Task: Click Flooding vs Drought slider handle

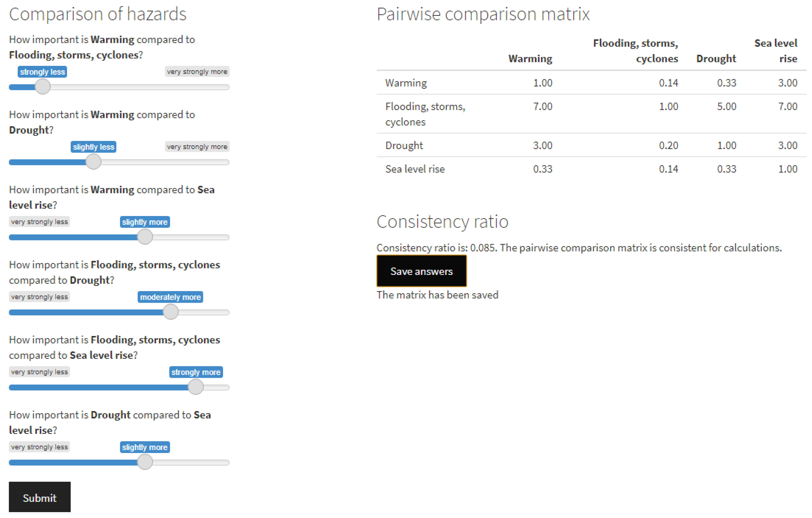Action: click(171, 312)
